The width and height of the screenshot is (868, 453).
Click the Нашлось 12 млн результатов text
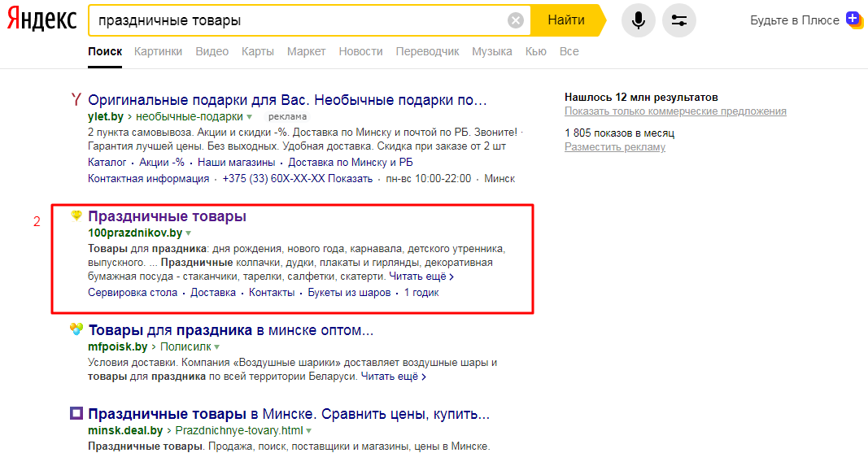(641, 98)
